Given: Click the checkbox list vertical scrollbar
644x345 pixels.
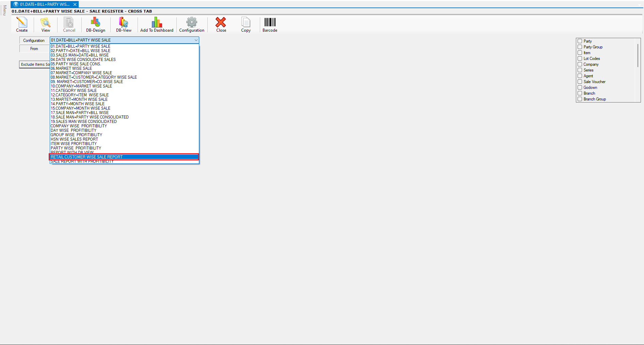Looking at the screenshot, I should pyautogui.click(x=638, y=55).
